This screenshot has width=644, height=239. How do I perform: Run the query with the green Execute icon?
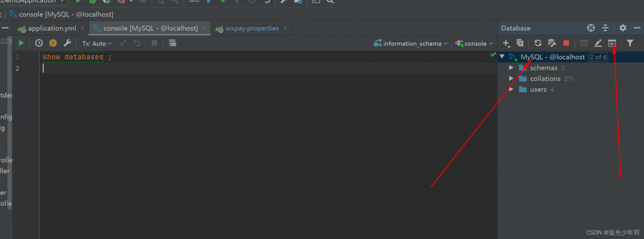tap(21, 43)
